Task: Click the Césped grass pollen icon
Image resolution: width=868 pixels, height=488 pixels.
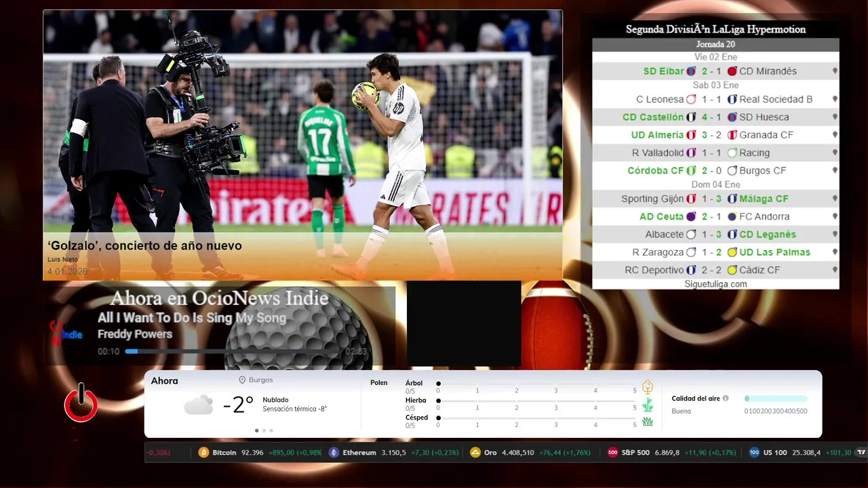Action: (x=648, y=422)
